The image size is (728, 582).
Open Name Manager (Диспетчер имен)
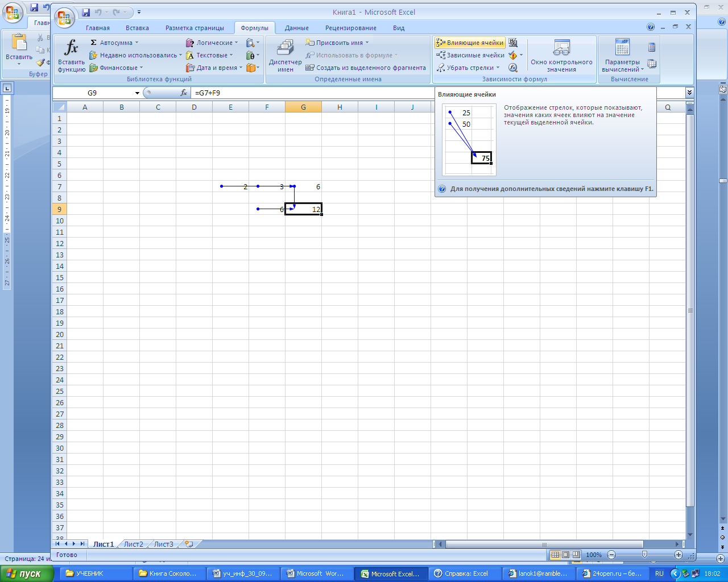click(285, 56)
